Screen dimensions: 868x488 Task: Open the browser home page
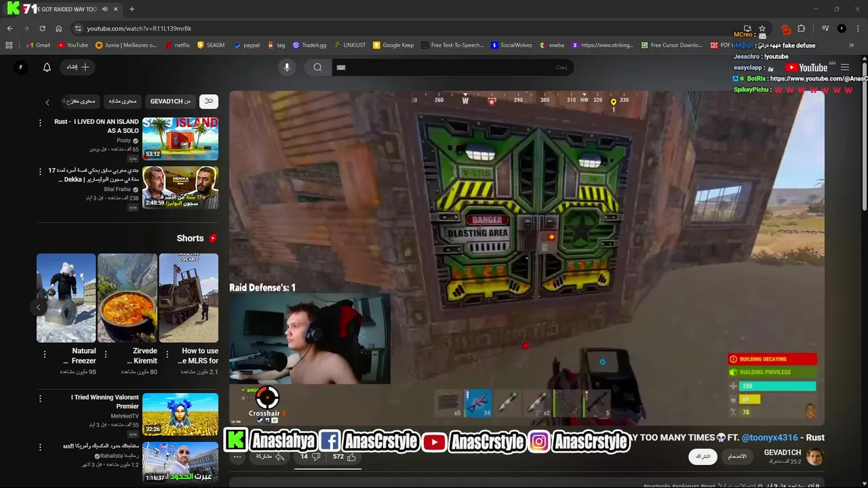(58, 28)
